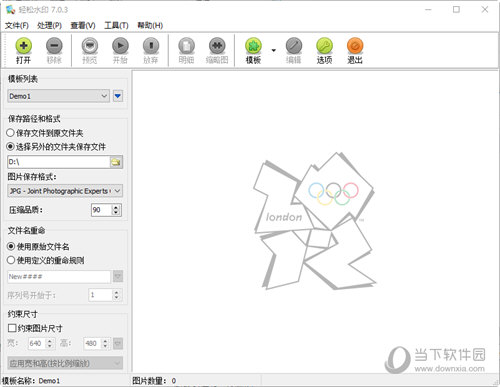Click the 放弃 (Abort) stop icon
500x387 pixels.
(x=151, y=45)
